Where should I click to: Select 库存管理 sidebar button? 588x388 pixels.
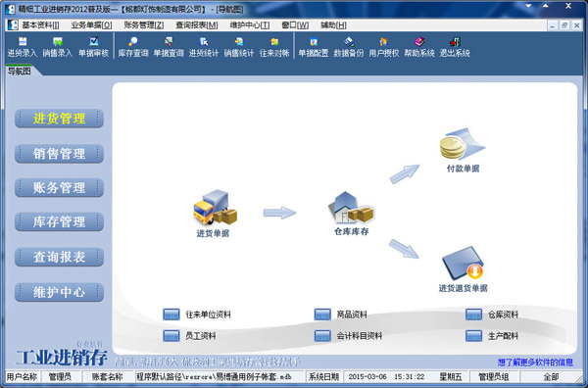(59, 221)
